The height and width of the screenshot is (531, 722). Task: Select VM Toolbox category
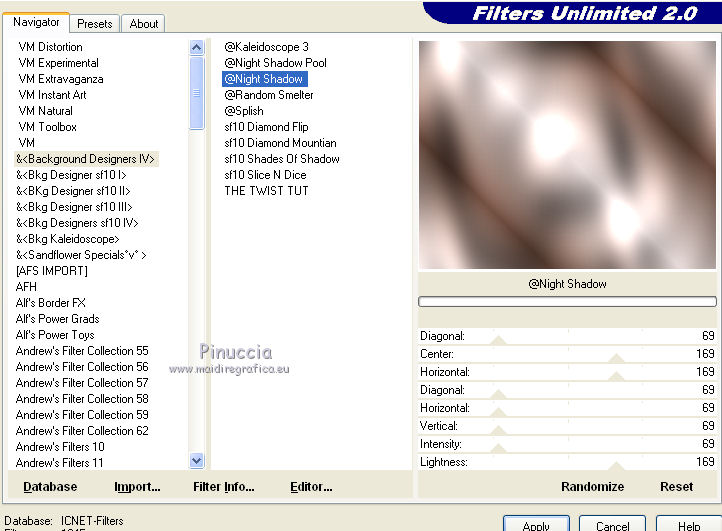47,127
